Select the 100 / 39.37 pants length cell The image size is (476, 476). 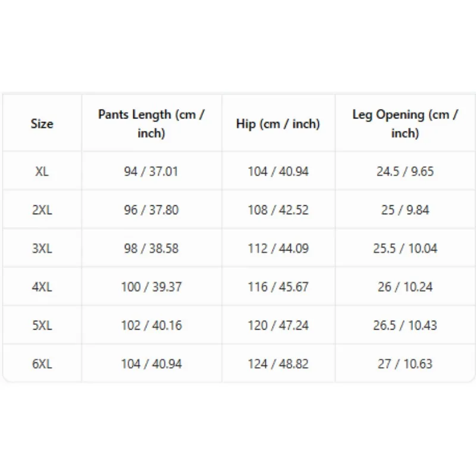click(x=152, y=287)
